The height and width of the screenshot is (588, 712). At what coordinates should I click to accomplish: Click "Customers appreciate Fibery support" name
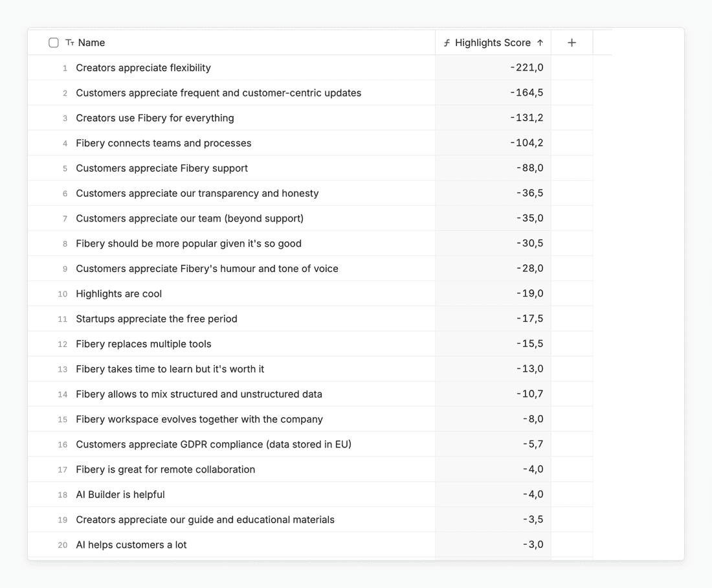(162, 168)
